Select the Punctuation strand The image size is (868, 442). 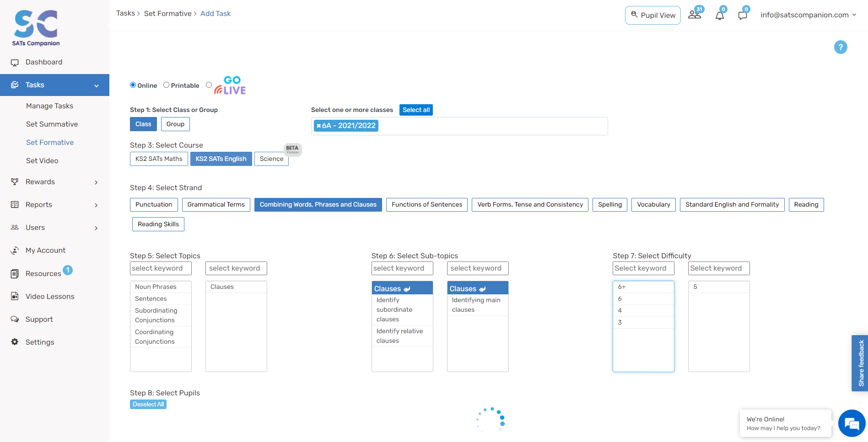[154, 205]
